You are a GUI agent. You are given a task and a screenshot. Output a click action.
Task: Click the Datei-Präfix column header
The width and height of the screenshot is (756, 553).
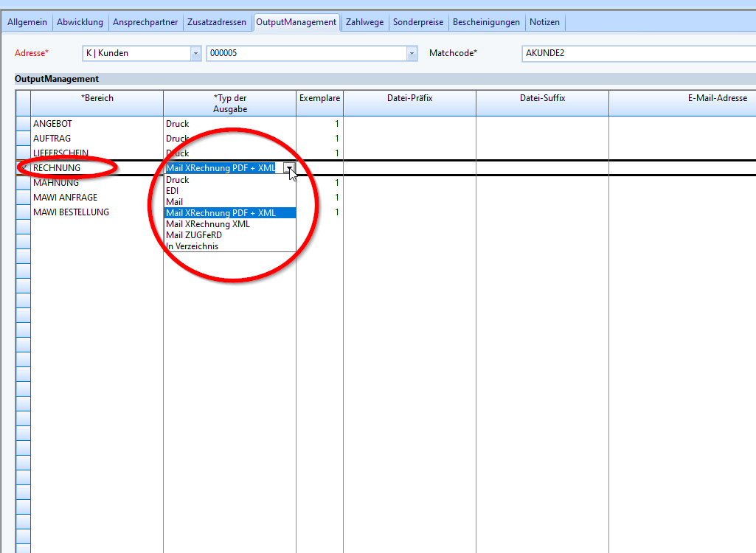point(409,98)
